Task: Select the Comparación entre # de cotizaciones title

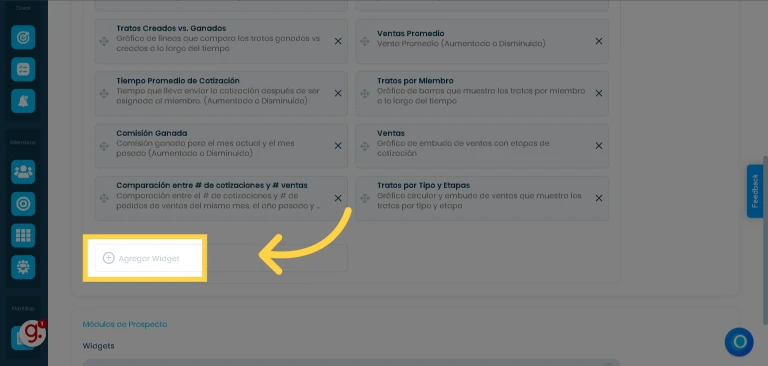Action: coord(212,185)
